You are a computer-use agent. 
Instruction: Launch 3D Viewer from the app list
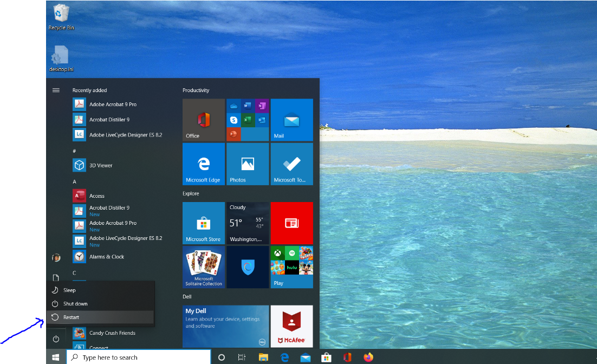click(x=118, y=165)
